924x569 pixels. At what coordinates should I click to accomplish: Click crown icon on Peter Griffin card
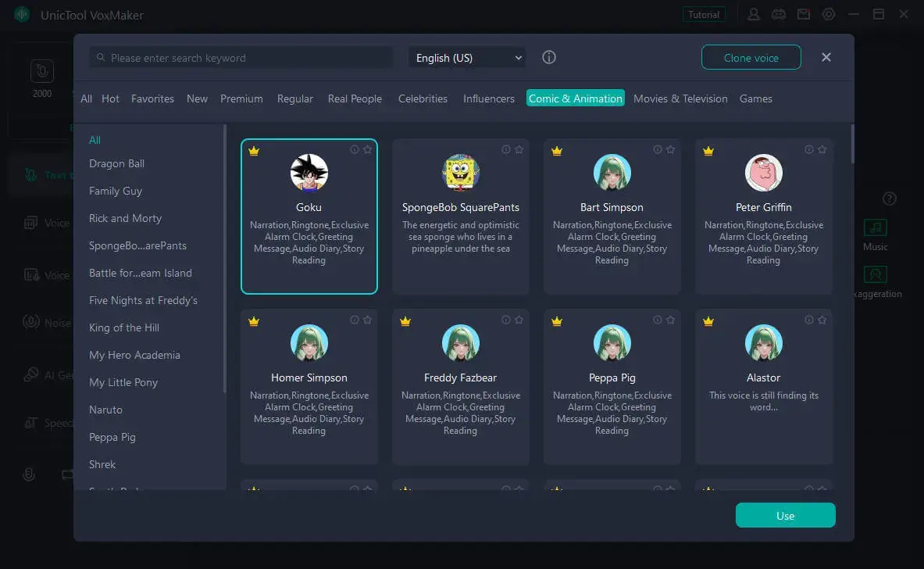[708, 151]
